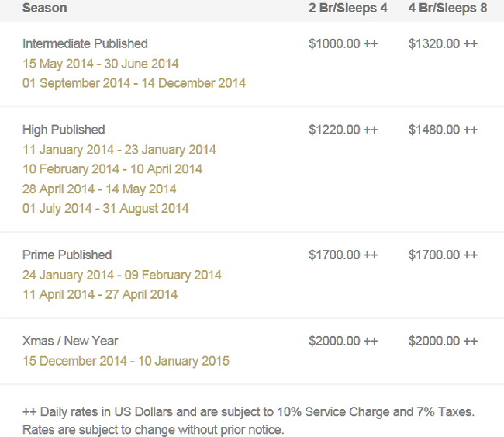Click the $1320.00 ++ rate
Screen dimensions: 504x437
click(443, 43)
